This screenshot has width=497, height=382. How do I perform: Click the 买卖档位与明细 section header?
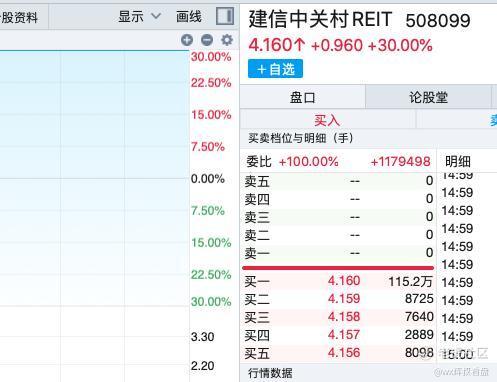coord(300,138)
